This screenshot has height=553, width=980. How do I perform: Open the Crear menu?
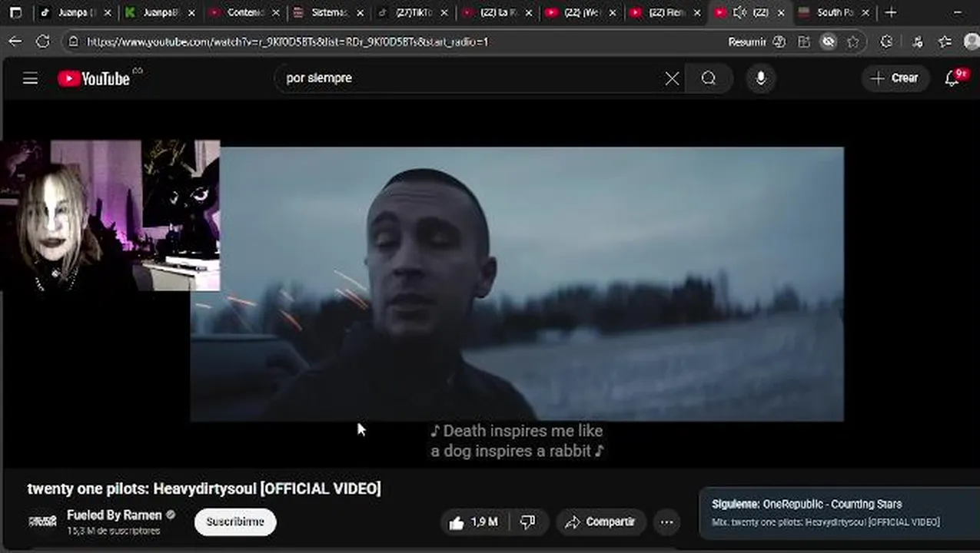click(x=895, y=78)
